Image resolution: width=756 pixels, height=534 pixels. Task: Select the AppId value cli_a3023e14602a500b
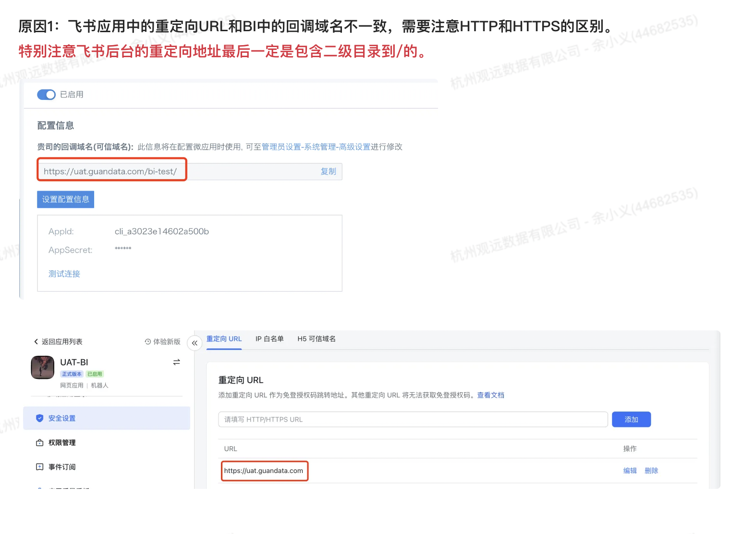(x=162, y=231)
